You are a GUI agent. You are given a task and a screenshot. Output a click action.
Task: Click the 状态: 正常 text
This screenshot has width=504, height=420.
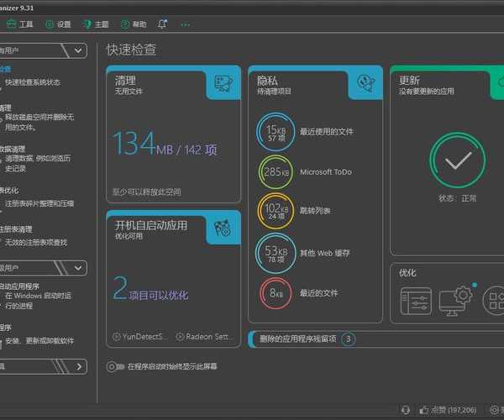(458, 198)
